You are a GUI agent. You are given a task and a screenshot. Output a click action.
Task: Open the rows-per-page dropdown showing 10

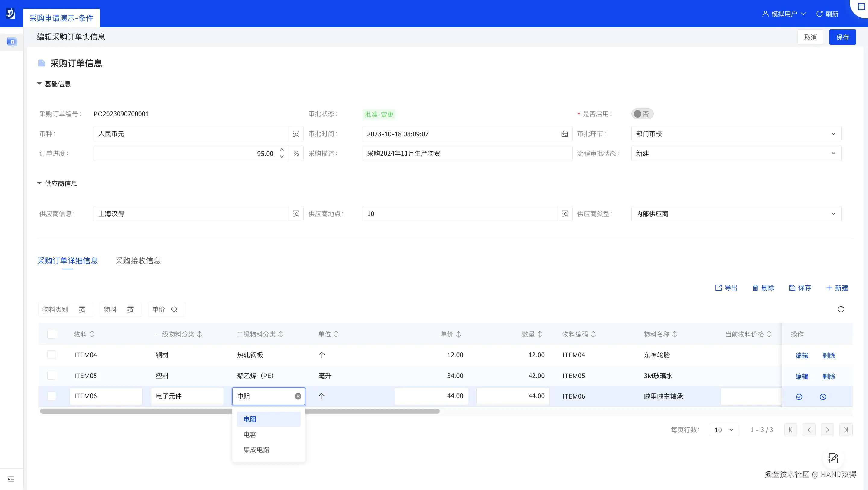pyautogui.click(x=723, y=430)
